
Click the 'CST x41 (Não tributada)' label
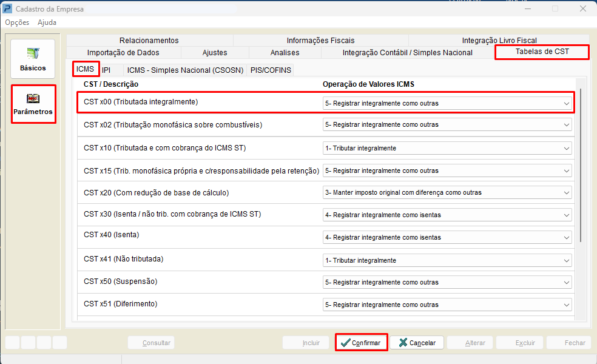pyautogui.click(x=123, y=259)
